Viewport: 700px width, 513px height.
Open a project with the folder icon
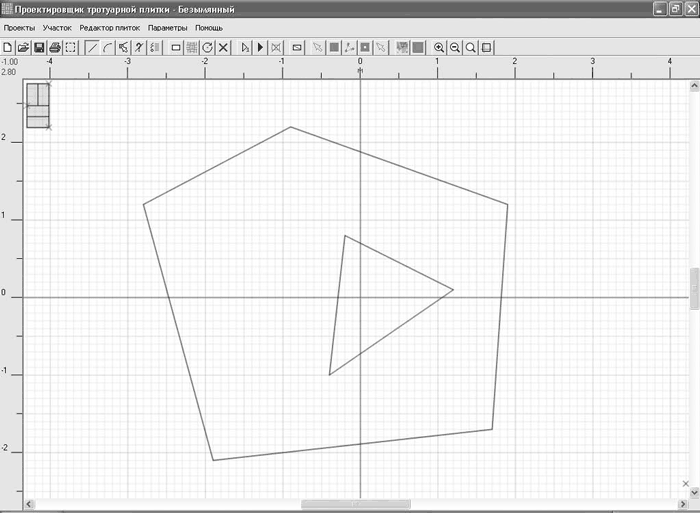(x=23, y=47)
